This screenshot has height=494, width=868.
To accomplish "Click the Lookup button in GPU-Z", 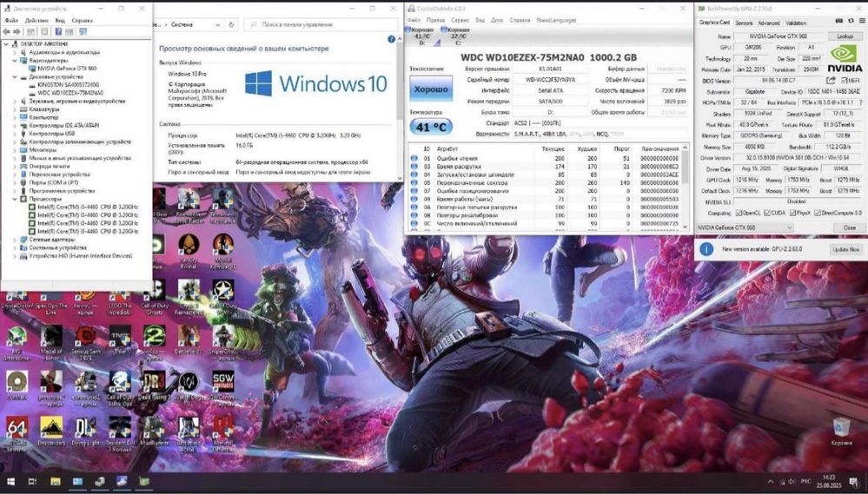I will coord(845,36).
